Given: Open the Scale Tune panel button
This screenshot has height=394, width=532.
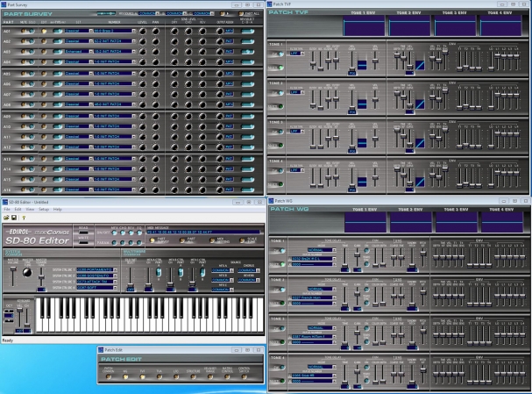Looking at the screenshot, I should (x=242, y=240).
